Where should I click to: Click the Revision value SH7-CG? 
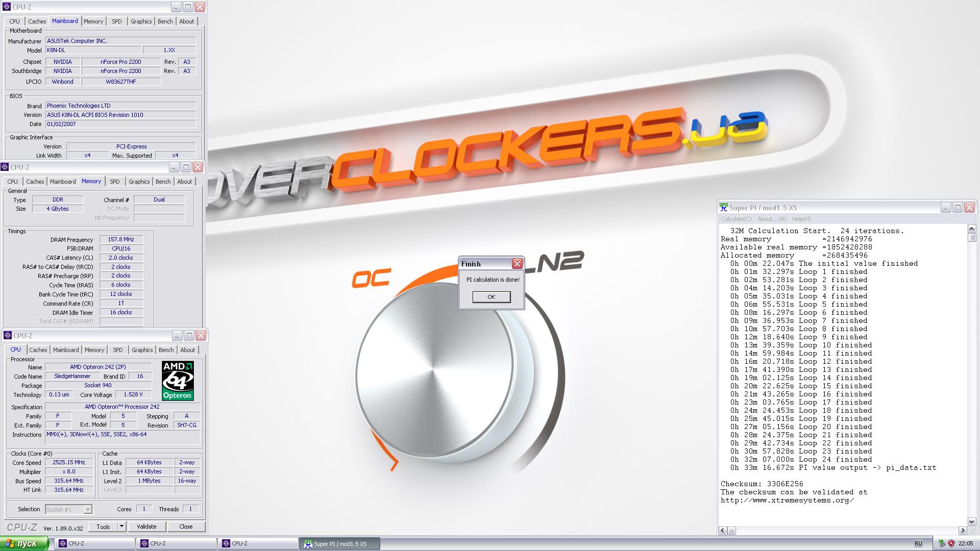click(186, 425)
